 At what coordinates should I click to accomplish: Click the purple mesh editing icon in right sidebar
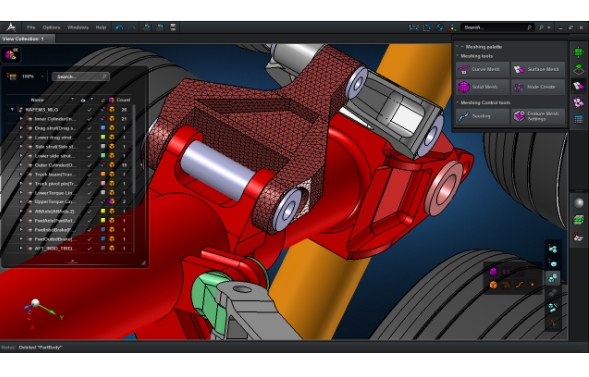[578, 102]
